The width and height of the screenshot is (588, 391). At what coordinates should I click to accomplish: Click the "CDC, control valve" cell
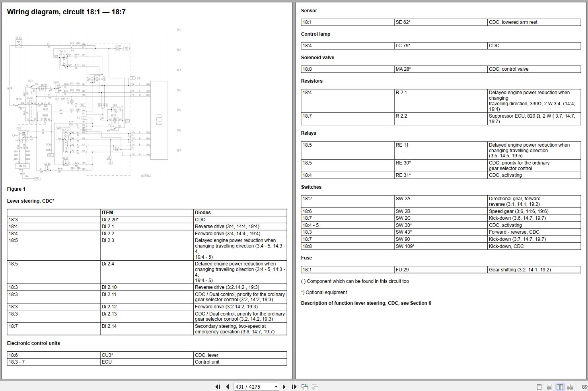534,69
